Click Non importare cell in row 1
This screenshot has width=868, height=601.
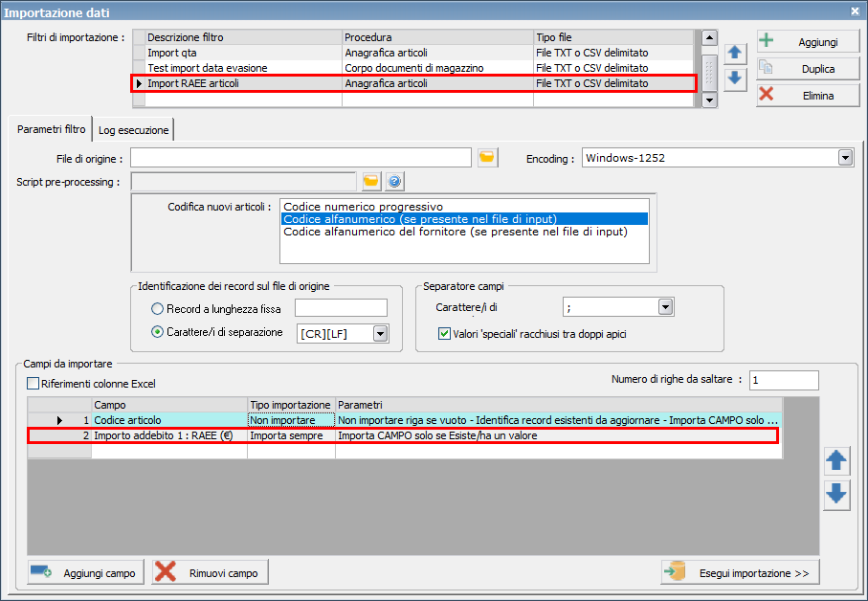(291, 420)
